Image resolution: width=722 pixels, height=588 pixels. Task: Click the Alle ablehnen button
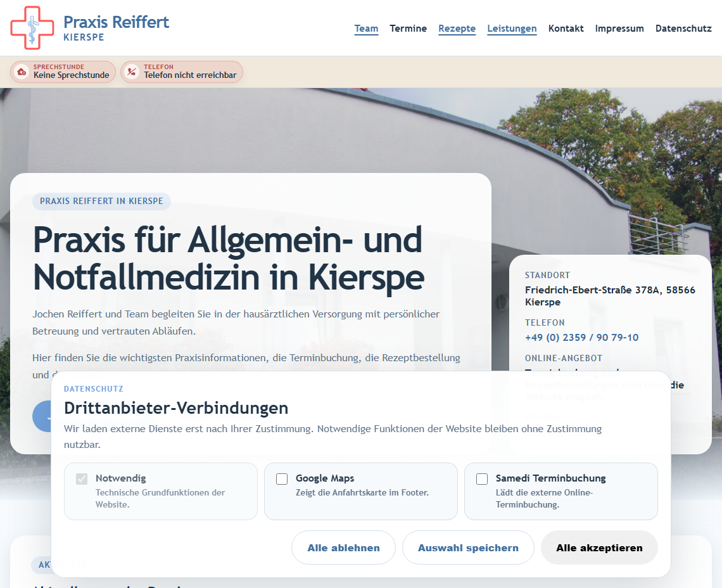pos(343,547)
